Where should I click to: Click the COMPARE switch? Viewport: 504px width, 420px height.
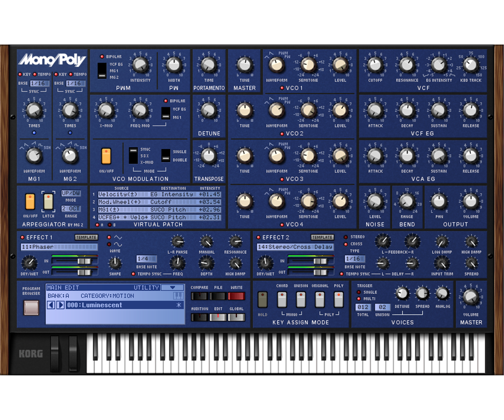coord(199,296)
